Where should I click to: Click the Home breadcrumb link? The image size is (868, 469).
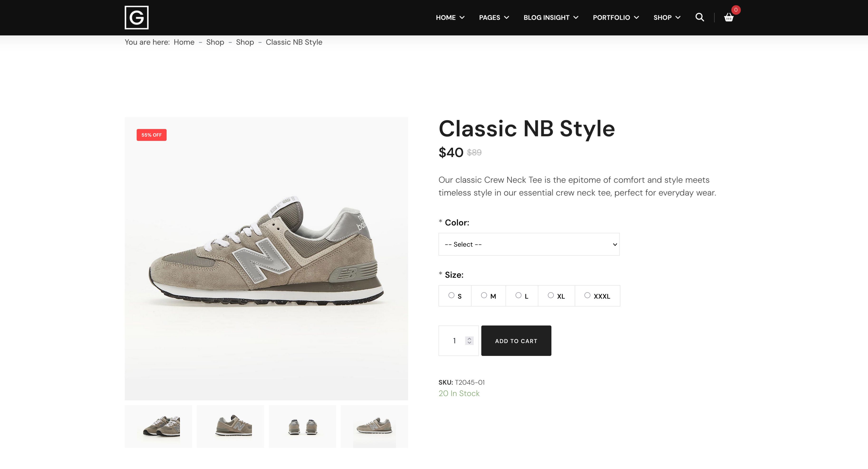(184, 42)
